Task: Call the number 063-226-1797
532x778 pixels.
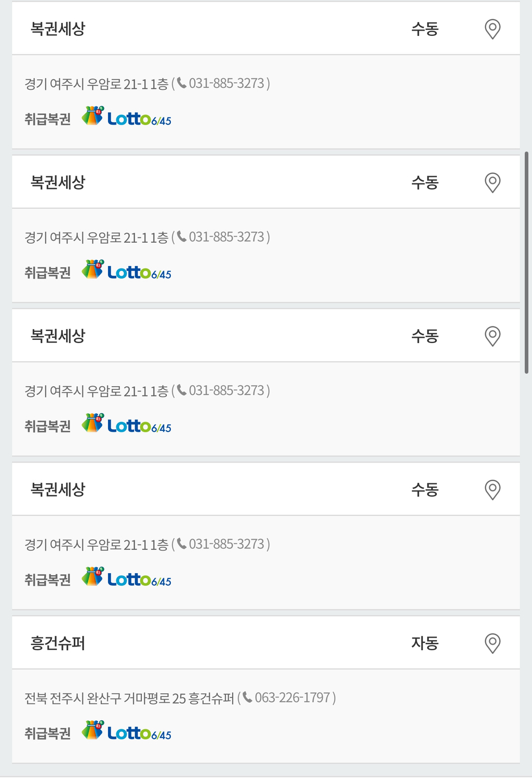Action: (292, 697)
